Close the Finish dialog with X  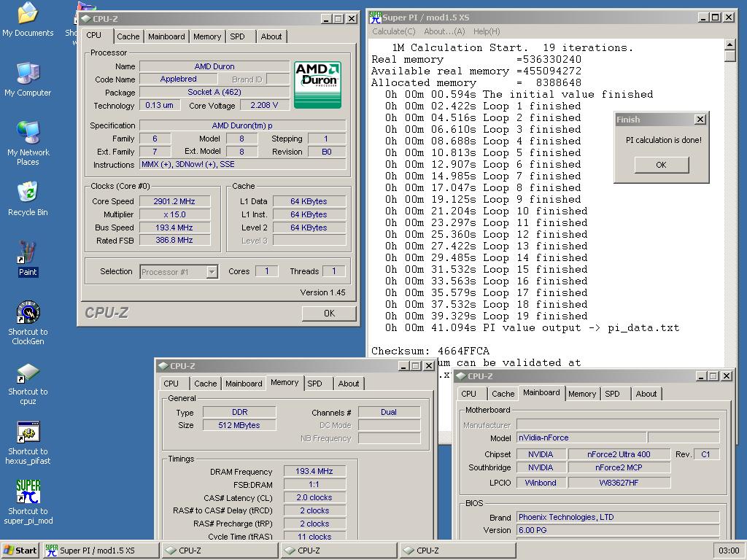pyautogui.click(x=700, y=120)
